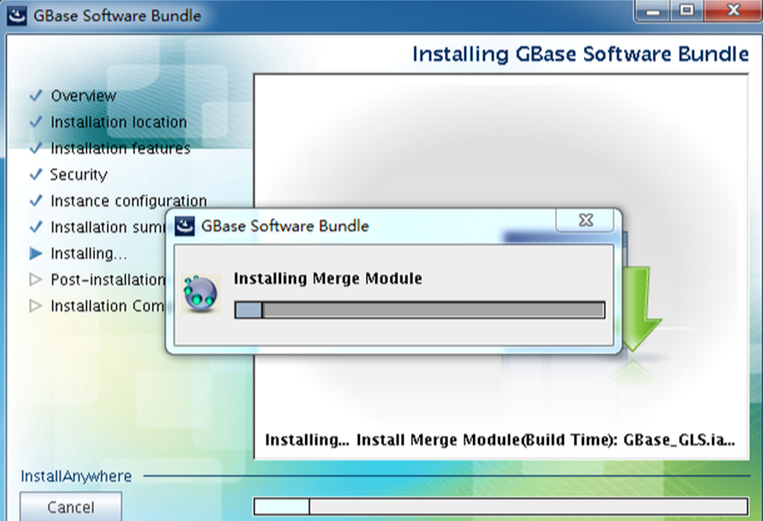Click the checkmark beside Overview
763x521 pixels.
click(x=36, y=95)
